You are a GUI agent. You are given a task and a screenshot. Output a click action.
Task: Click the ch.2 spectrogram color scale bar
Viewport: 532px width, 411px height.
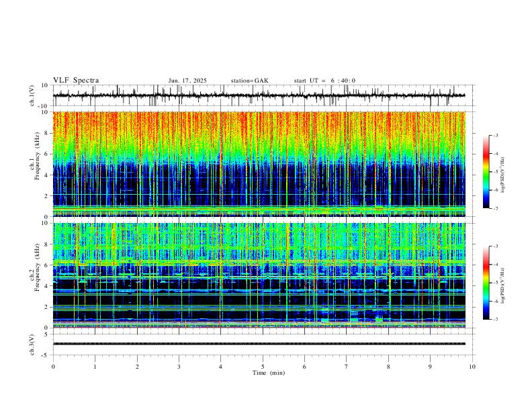tap(486, 283)
